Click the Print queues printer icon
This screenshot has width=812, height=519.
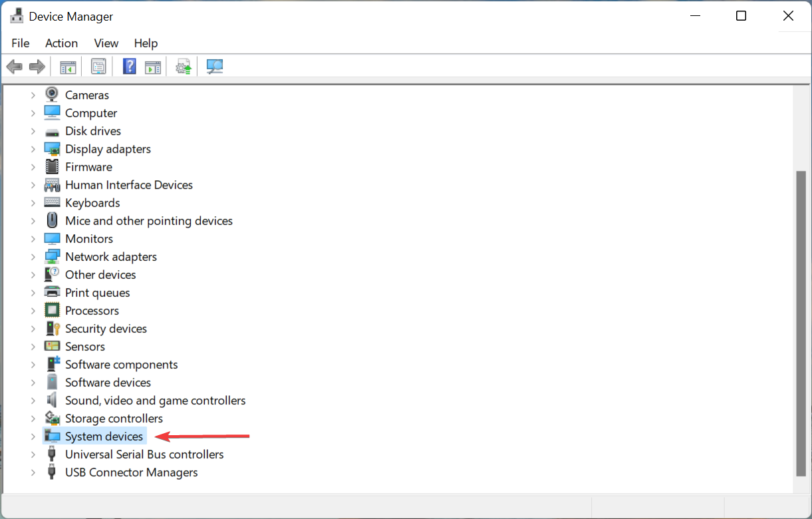52,292
